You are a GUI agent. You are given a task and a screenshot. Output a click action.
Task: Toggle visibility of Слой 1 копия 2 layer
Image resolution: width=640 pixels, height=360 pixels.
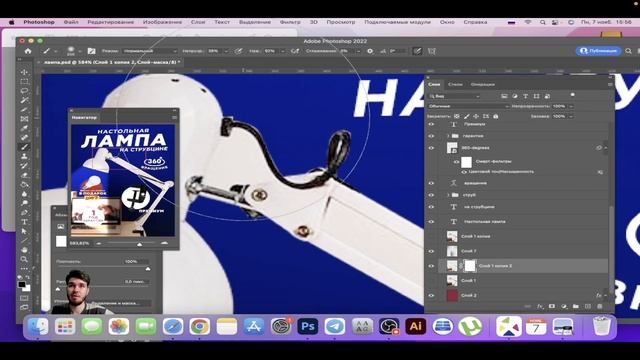pos(431,266)
